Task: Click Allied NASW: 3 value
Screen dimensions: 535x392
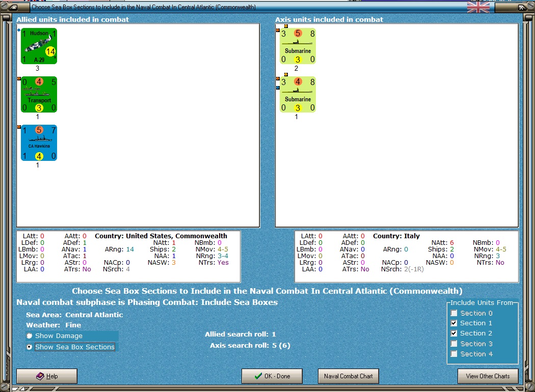Action: (x=174, y=263)
